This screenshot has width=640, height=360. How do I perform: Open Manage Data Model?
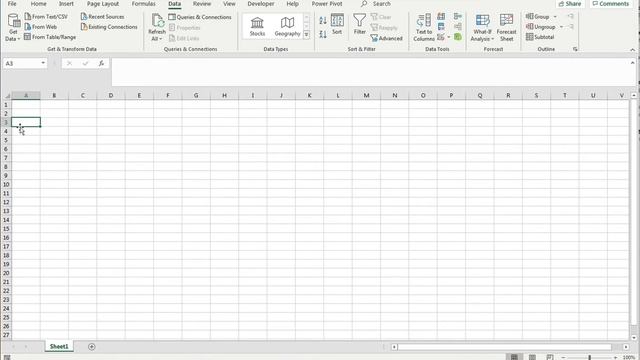(x=458, y=37)
